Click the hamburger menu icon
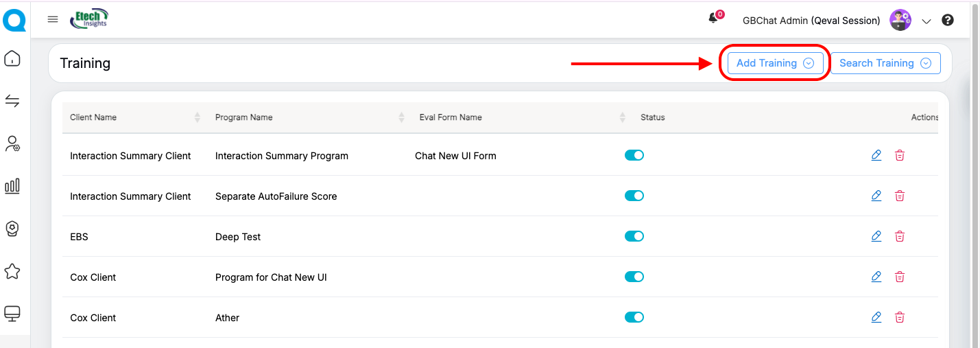The image size is (980, 348). pyautogui.click(x=53, y=19)
